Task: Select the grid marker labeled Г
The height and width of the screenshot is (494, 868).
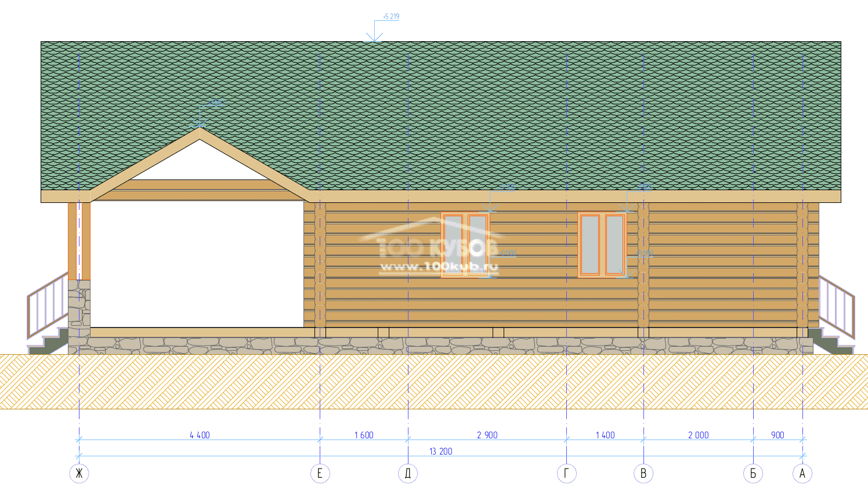Action: [566, 473]
